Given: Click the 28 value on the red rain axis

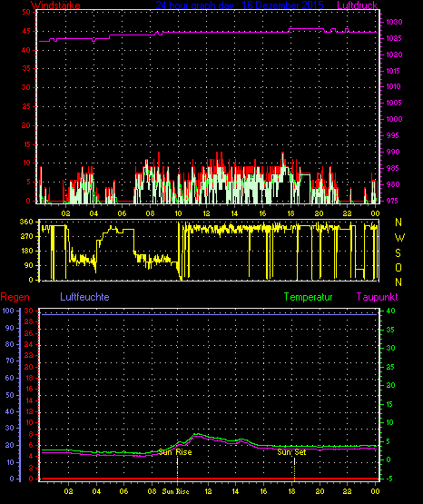Looking at the screenshot, I should point(28,321).
